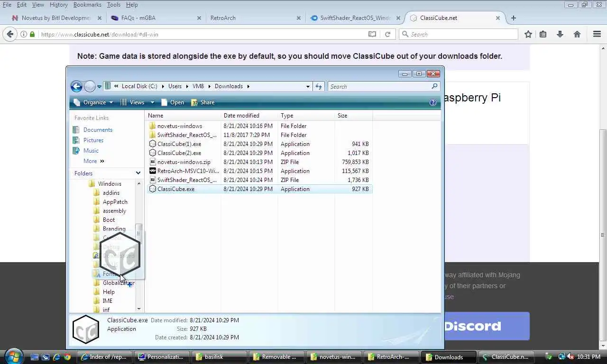The width and height of the screenshot is (607, 364).
Task: Open Firefox downloads arrow icon
Action: 560,34
